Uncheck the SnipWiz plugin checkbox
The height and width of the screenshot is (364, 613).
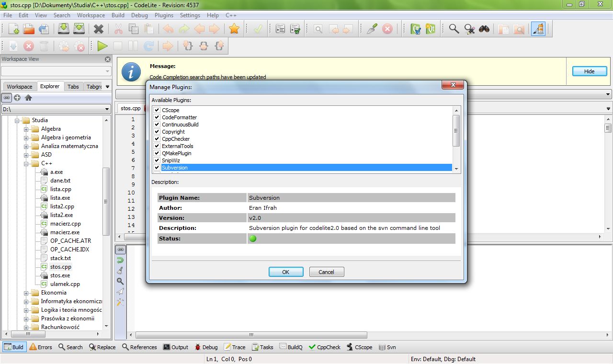click(157, 160)
